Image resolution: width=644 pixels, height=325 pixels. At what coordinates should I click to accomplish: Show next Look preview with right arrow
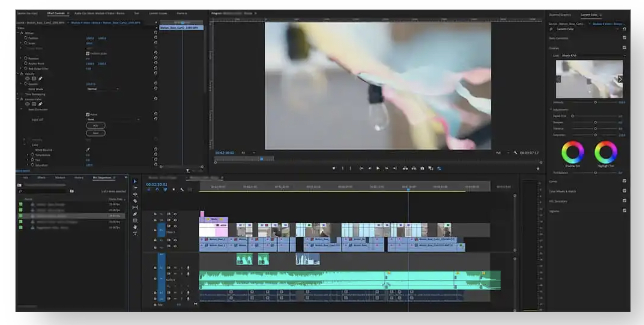tap(620, 79)
